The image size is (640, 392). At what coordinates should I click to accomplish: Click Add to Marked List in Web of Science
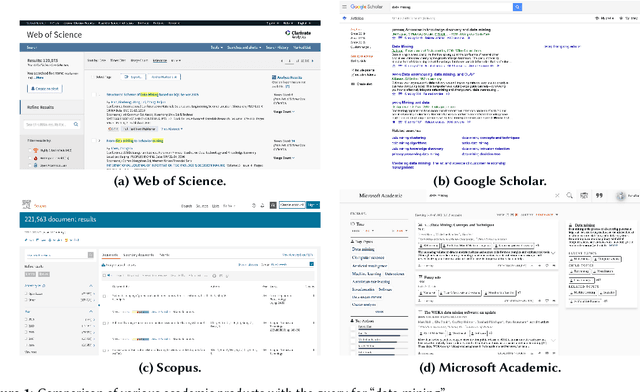pos(164,77)
